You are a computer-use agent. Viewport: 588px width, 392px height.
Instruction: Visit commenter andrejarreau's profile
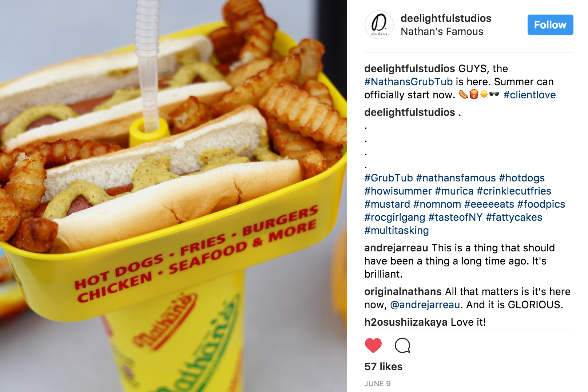[396, 248]
